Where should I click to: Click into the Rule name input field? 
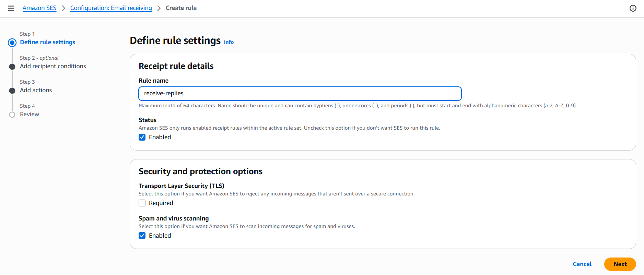[x=300, y=94]
